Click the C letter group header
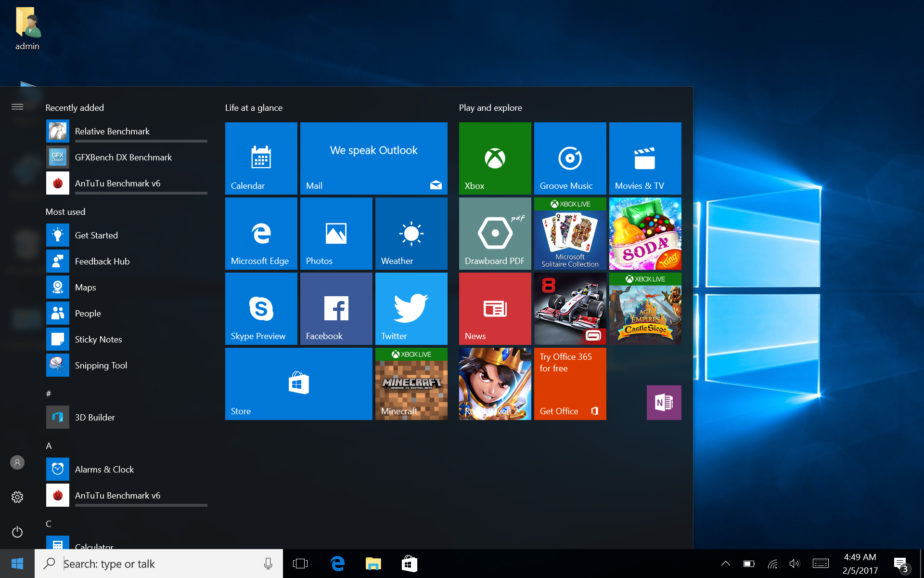Image resolution: width=924 pixels, height=578 pixels. [x=49, y=524]
